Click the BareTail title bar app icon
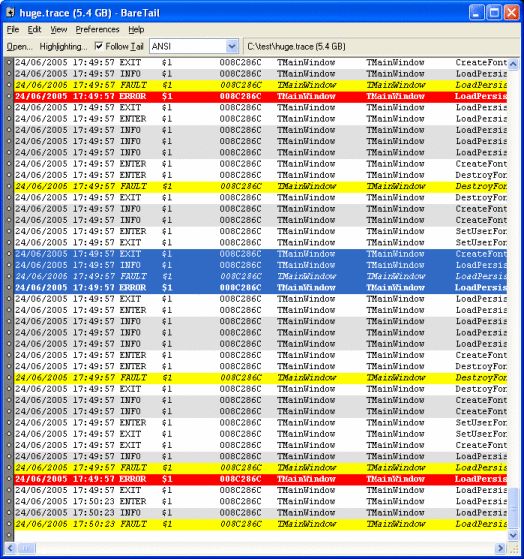 tap(10, 13)
